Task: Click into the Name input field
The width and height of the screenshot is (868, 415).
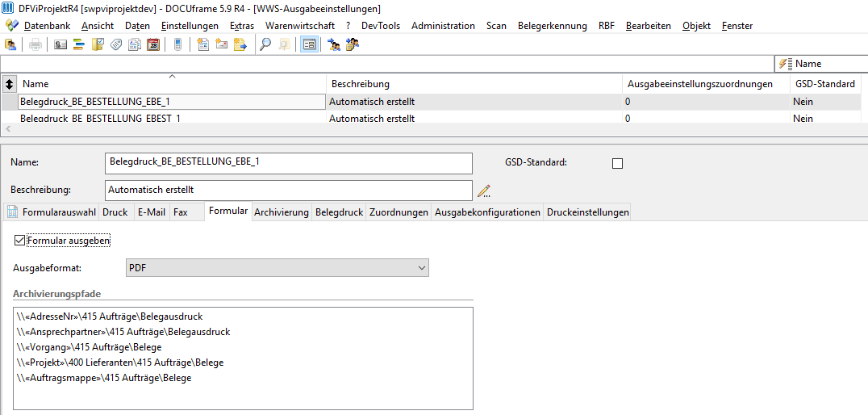Action: click(x=289, y=163)
